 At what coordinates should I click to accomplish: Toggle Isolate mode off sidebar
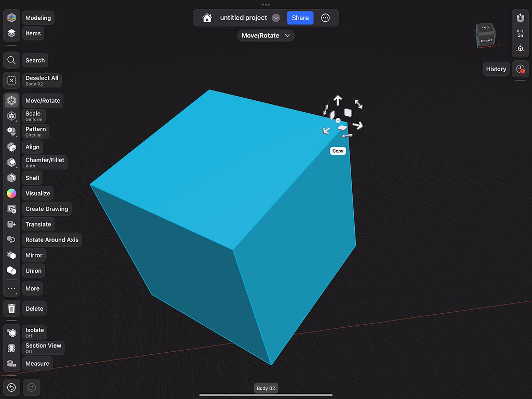click(11, 332)
